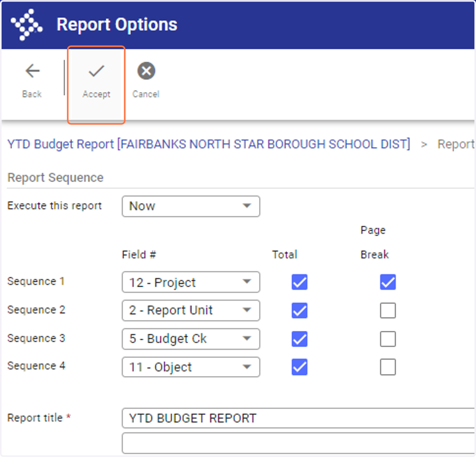Open Sequence 1 field dropdown (12 - Project)

click(191, 282)
